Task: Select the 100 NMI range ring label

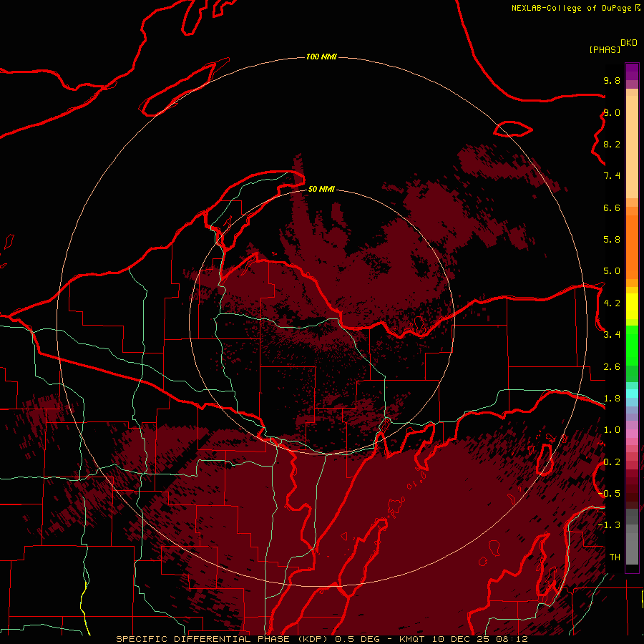Action: [321, 57]
